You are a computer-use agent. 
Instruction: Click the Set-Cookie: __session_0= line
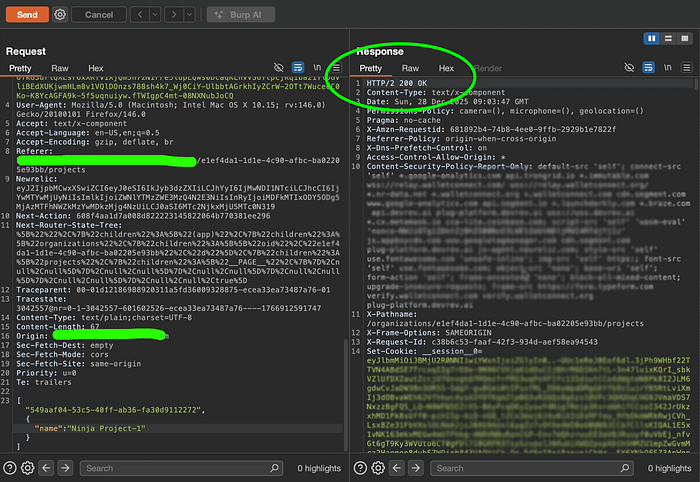click(x=425, y=351)
